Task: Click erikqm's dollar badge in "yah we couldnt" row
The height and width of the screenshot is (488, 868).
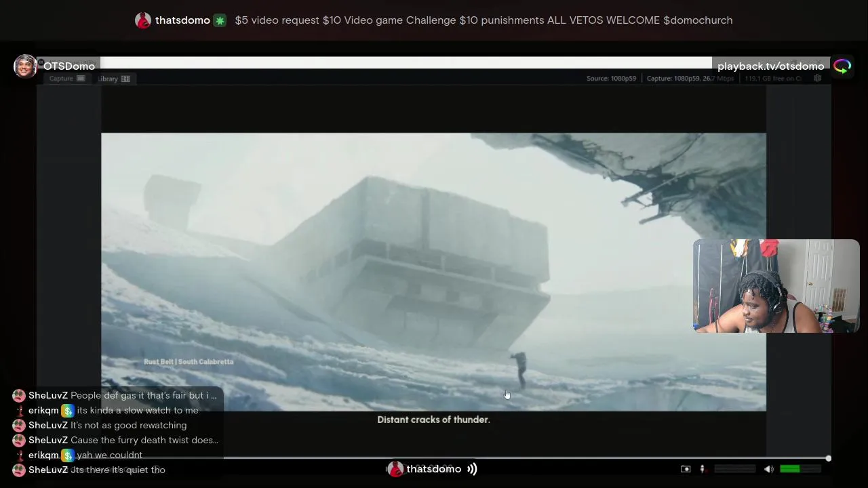Action: [x=67, y=455]
